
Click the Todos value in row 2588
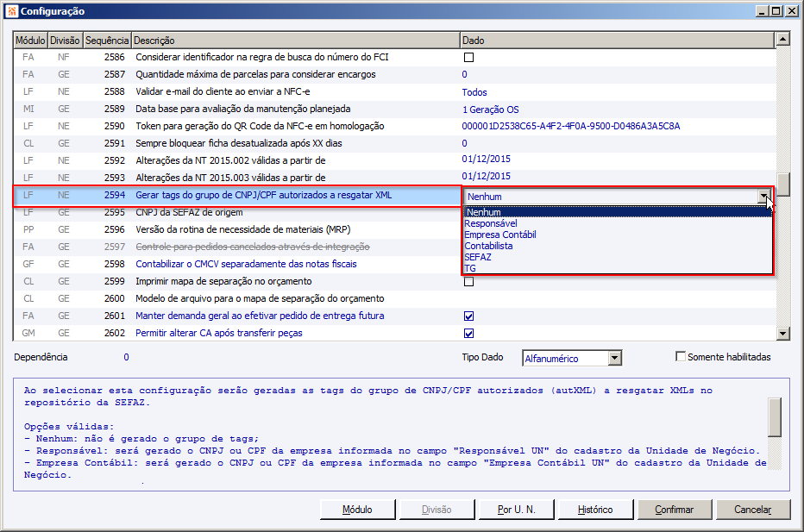[474, 92]
